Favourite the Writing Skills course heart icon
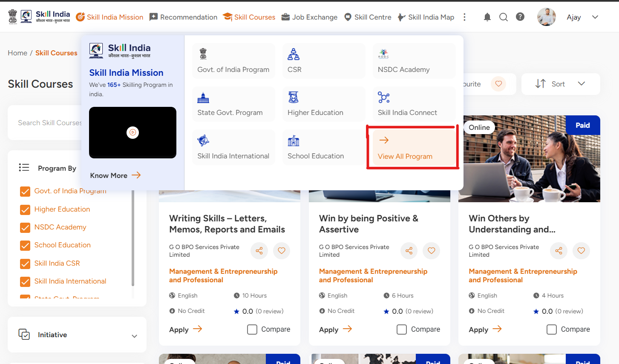The width and height of the screenshot is (619, 364). point(282,251)
